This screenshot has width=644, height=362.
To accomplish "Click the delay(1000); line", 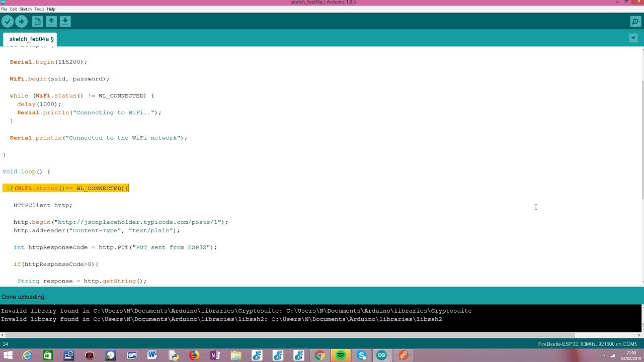I will click(39, 104).
